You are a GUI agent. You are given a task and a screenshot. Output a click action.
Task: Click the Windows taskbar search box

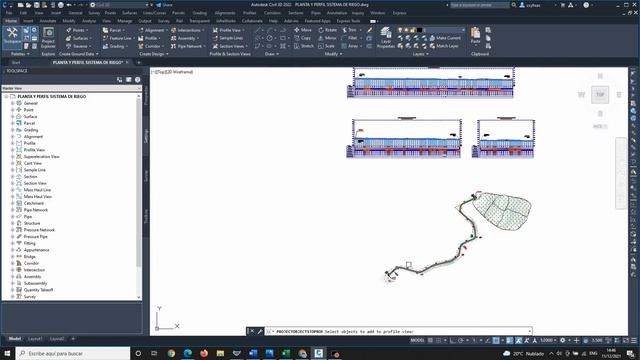pyautogui.click(x=73, y=353)
